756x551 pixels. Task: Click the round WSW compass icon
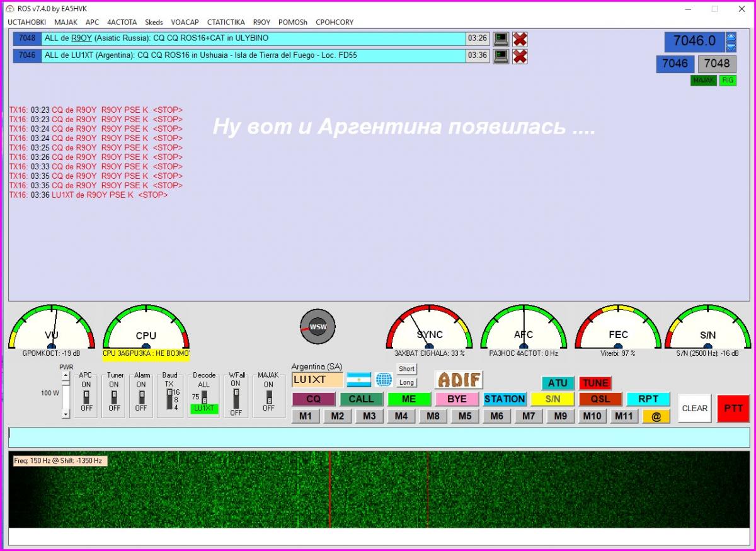point(318,327)
